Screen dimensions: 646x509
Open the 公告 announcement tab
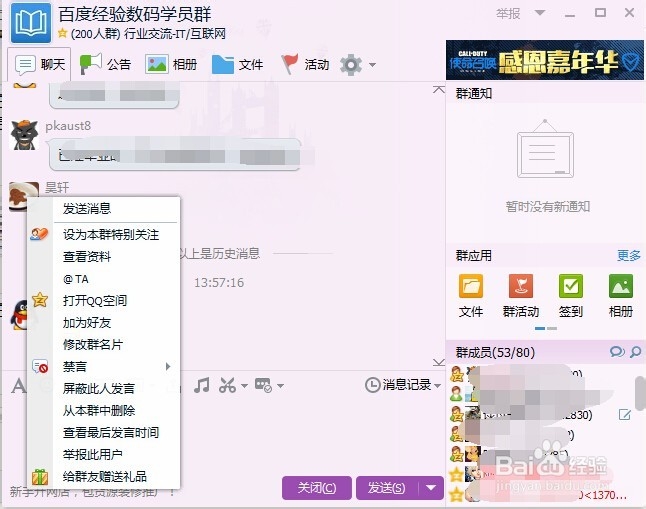pos(105,65)
